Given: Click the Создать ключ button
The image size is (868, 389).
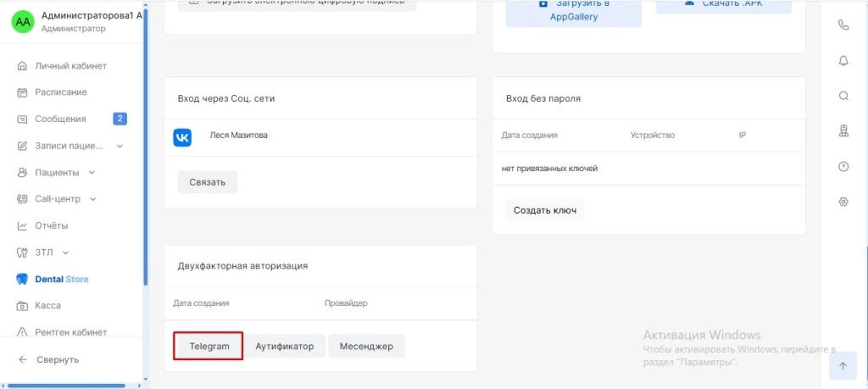Looking at the screenshot, I should (x=544, y=210).
